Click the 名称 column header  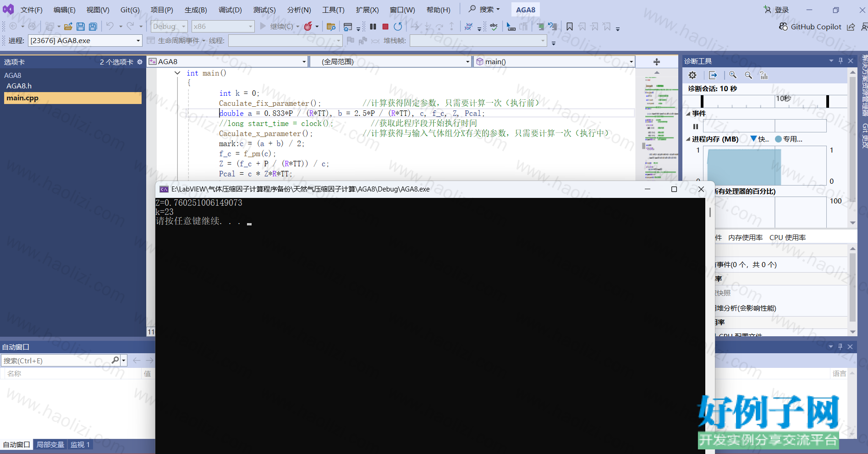14,373
